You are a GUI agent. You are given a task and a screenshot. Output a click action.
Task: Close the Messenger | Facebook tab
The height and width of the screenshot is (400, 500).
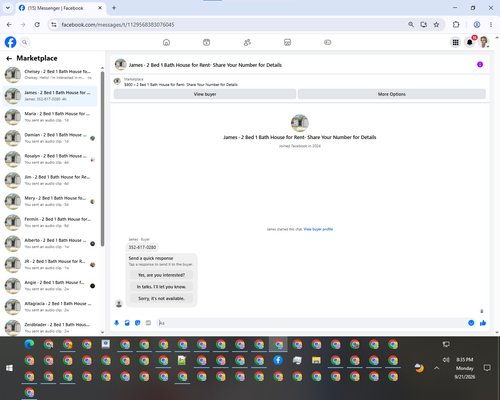(x=100, y=8)
